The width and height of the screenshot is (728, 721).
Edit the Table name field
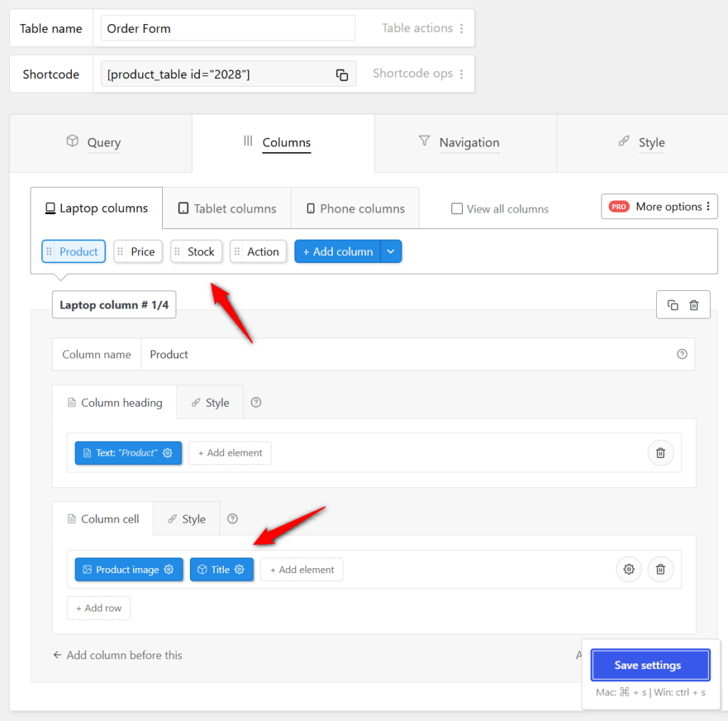[x=228, y=28]
